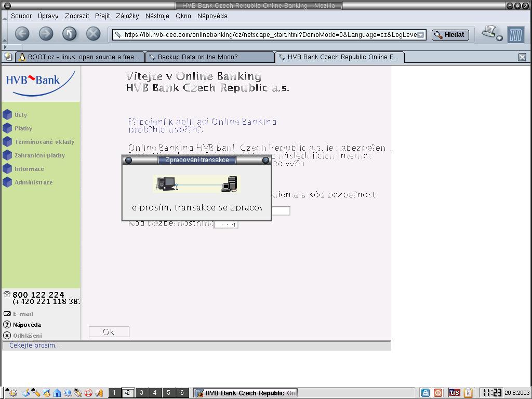Click the cube icon beside Terminované vklady

(7, 142)
